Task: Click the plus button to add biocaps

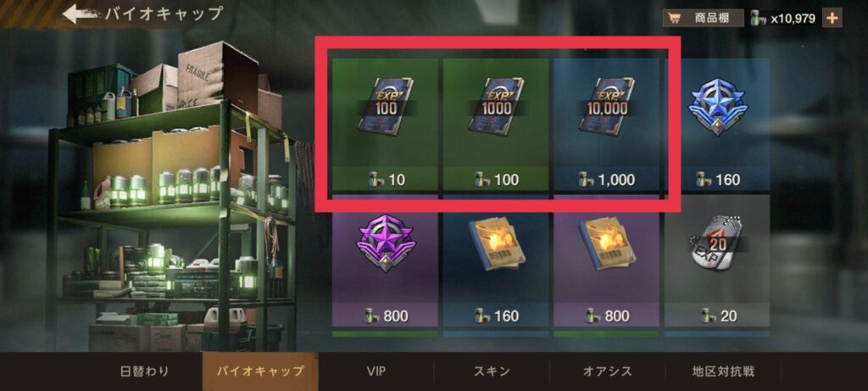Action: click(x=832, y=19)
